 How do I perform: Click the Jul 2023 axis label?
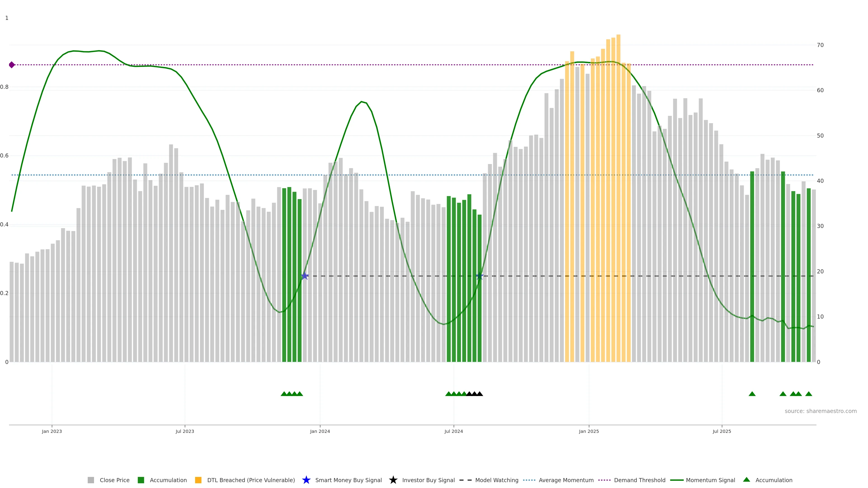[x=185, y=431]
